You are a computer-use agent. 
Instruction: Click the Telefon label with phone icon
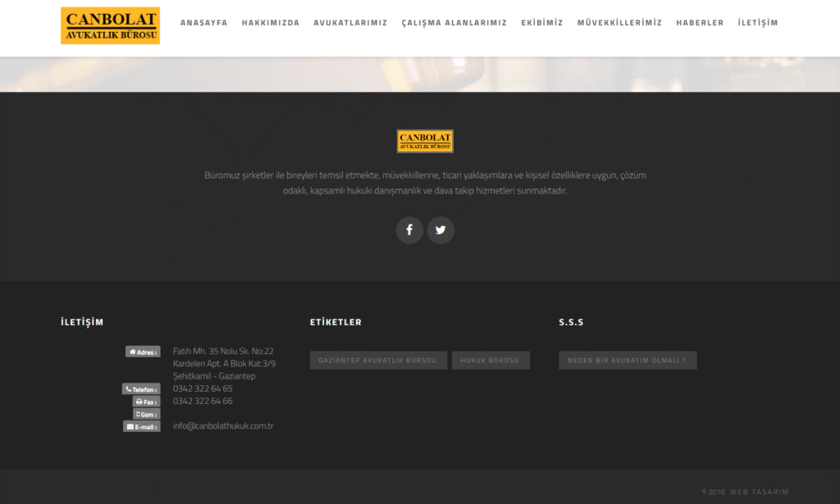click(141, 389)
